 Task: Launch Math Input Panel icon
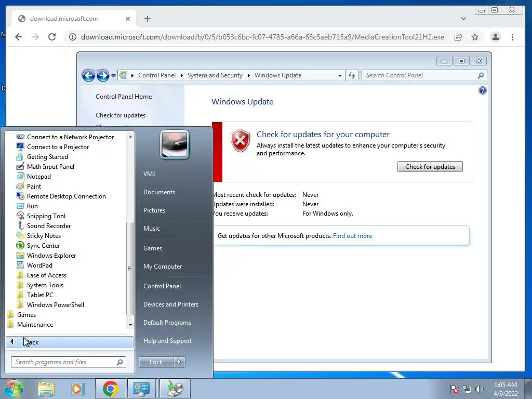pos(20,166)
